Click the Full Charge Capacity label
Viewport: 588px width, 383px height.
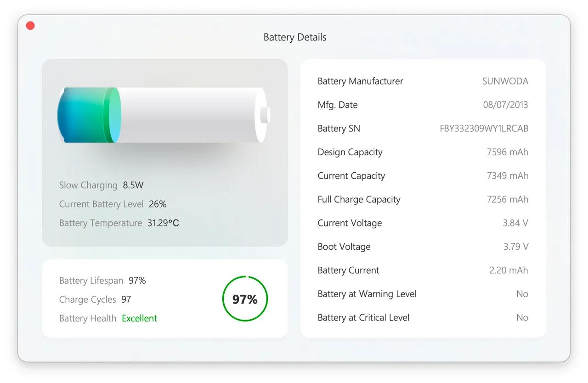(359, 199)
